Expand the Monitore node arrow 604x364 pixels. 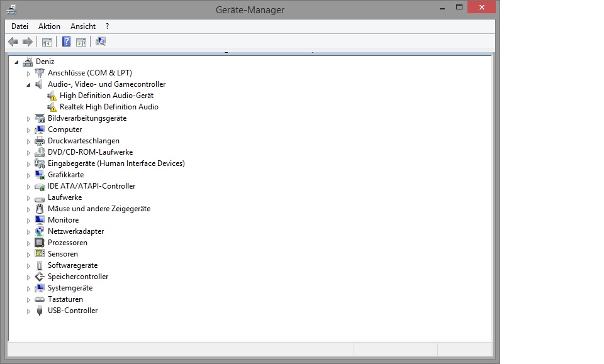pyautogui.click(x=28, y=221)
